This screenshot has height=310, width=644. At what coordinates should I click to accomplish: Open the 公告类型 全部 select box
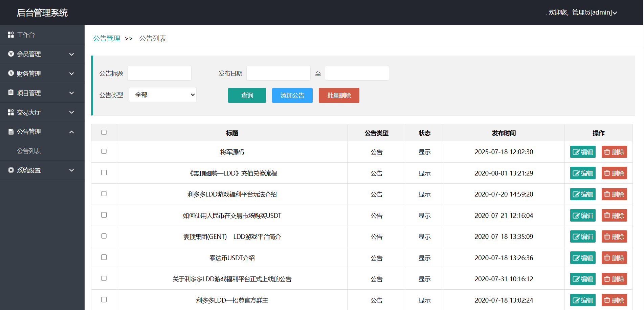(x=163, y=95)
